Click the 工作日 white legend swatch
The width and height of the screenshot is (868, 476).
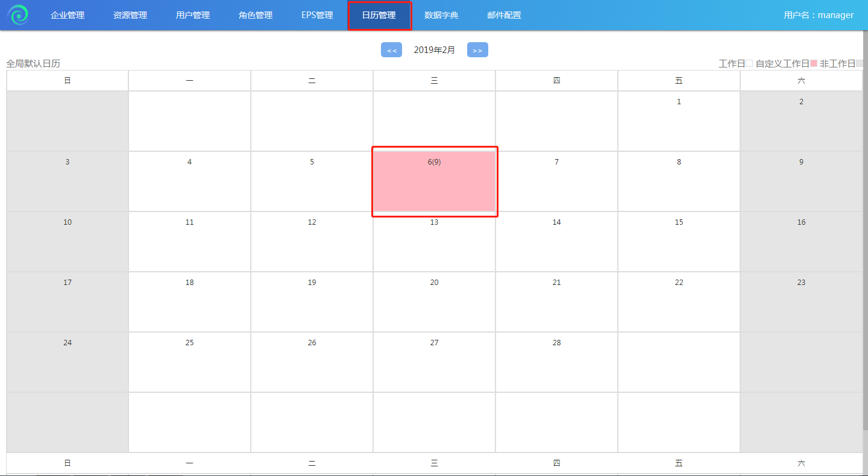749,63
